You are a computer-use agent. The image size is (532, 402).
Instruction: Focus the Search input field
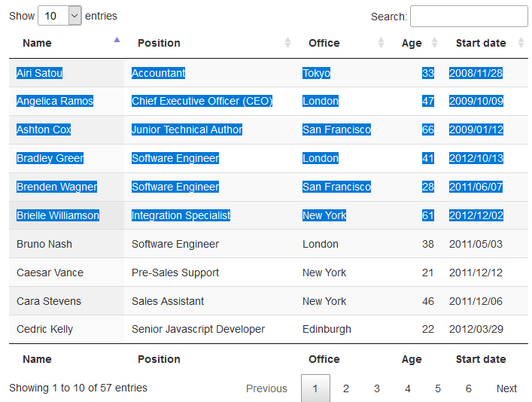coord(469,16)
